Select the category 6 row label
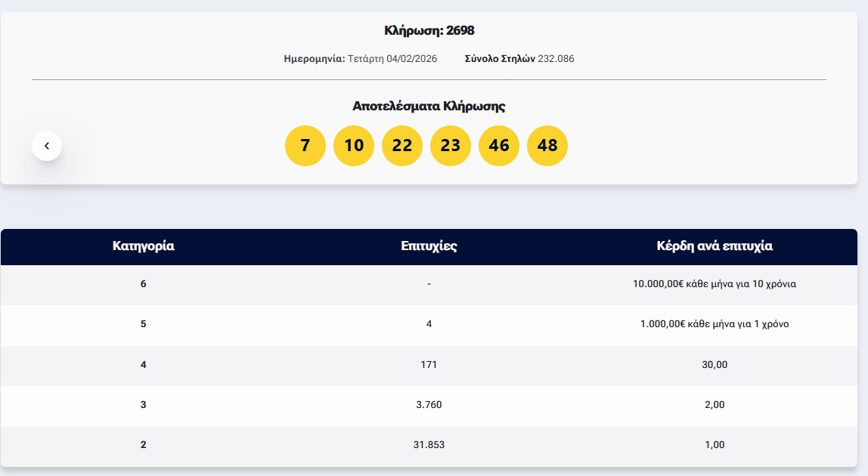Screen dimensions: 868x476 [144, 284]
